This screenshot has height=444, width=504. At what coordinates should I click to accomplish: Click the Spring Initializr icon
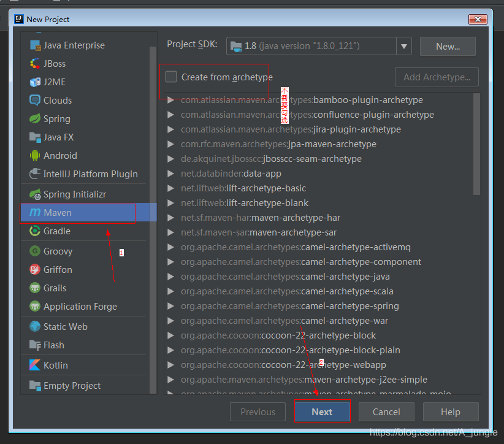click(x=35, y=194)
